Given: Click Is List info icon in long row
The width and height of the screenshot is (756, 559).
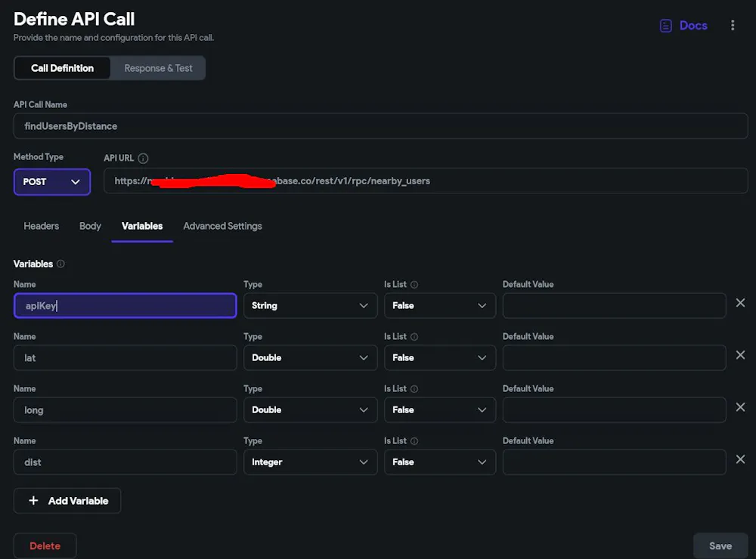Looking at the screenshot, I should click(414, 388).
